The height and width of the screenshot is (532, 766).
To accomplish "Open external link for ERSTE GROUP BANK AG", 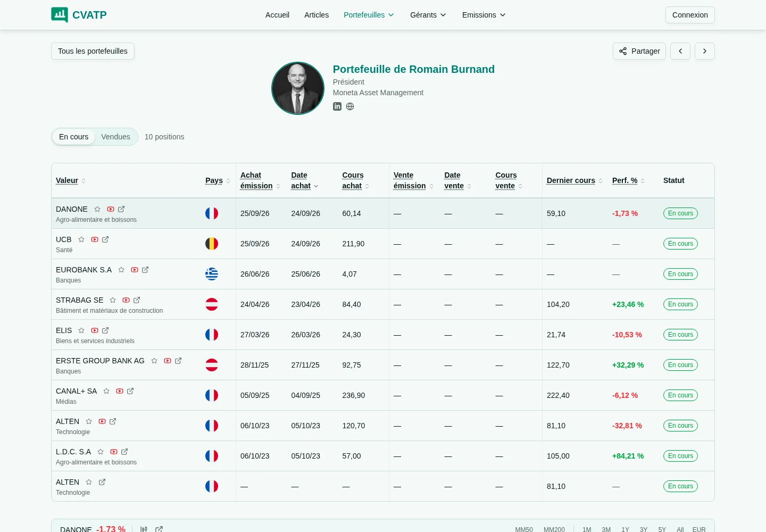I will pos(178,361).
